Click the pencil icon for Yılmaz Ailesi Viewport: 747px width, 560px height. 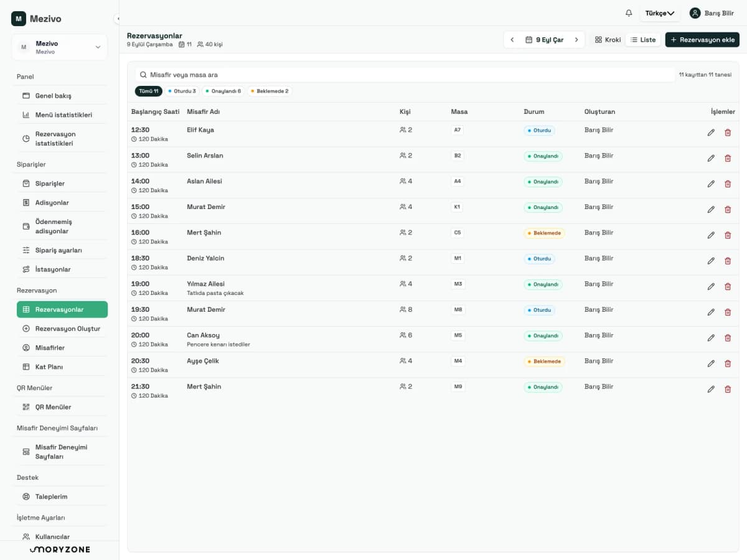click(711, 286)
